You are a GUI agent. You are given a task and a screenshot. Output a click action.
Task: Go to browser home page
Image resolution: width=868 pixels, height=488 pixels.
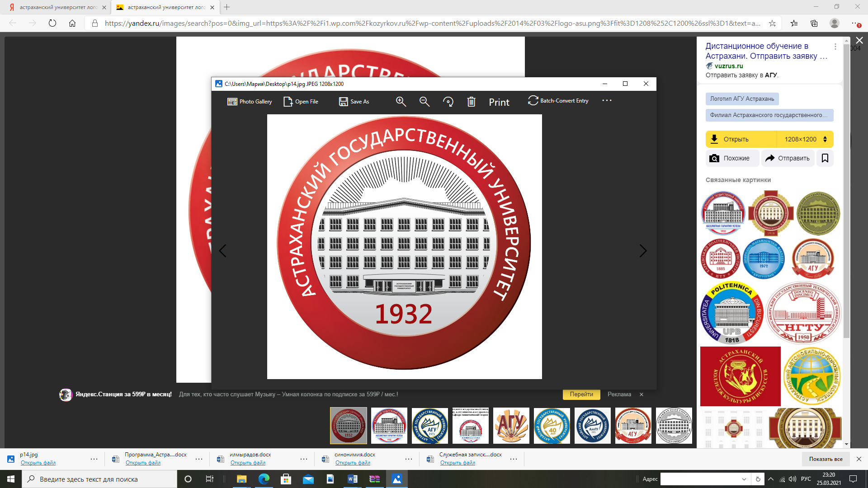pos(72,23)
